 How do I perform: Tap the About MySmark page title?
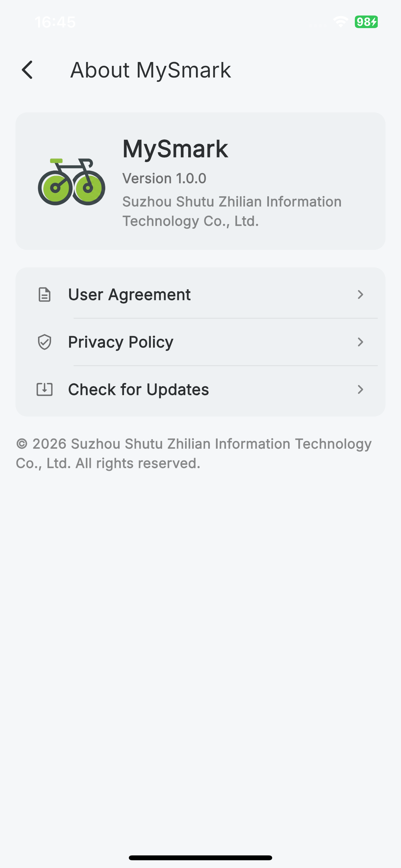pos(150,70)
